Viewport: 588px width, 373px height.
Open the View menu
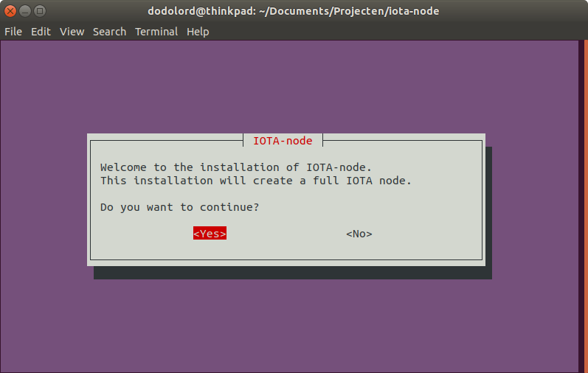point(72,32)
